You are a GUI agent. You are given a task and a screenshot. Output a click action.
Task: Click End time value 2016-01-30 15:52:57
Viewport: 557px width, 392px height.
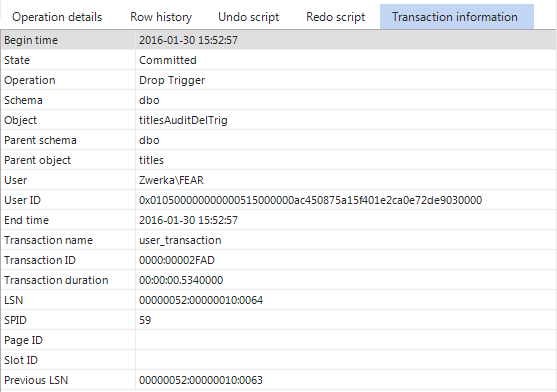click(x=188, y=220)
